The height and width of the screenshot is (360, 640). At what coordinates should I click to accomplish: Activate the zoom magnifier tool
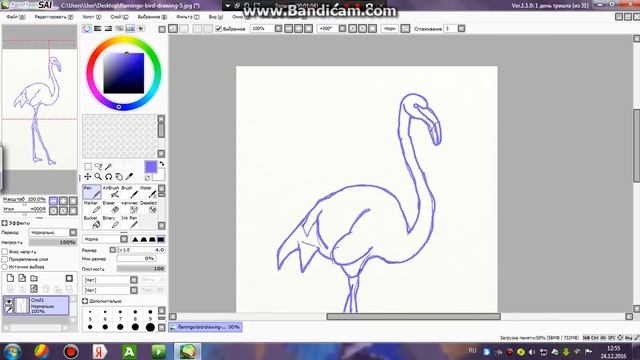click(x=98, y=177)
